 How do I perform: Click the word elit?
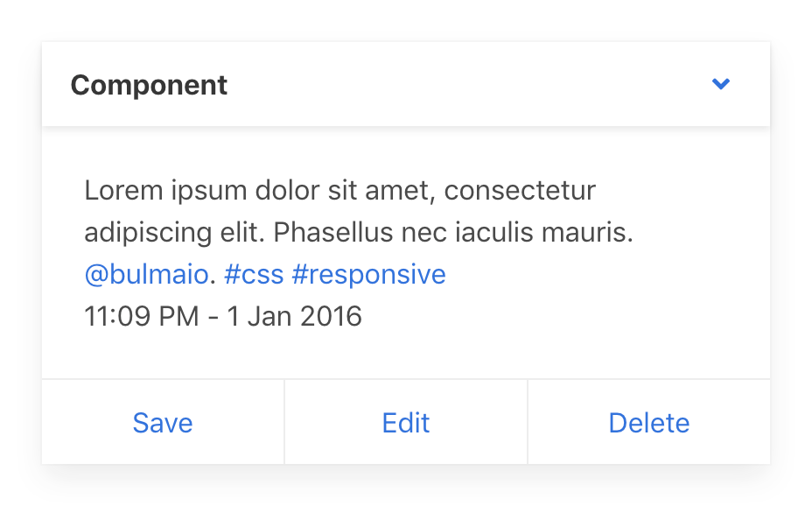coord(243,233)
